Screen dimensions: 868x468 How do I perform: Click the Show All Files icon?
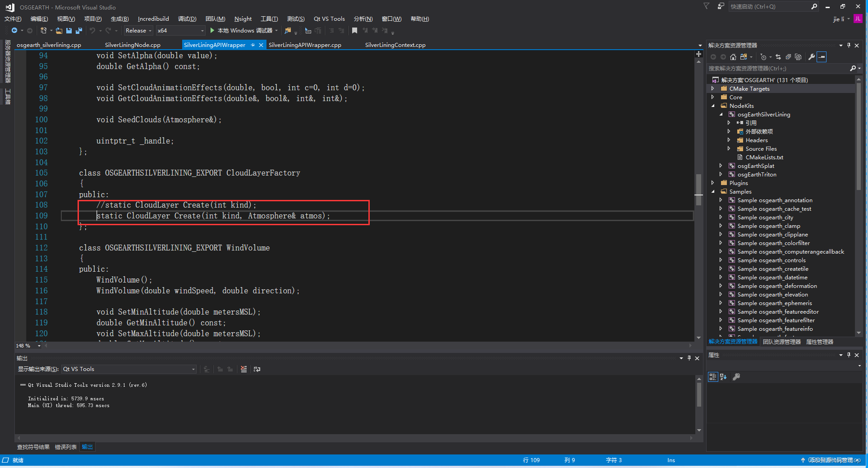click(x=798, y=57)
